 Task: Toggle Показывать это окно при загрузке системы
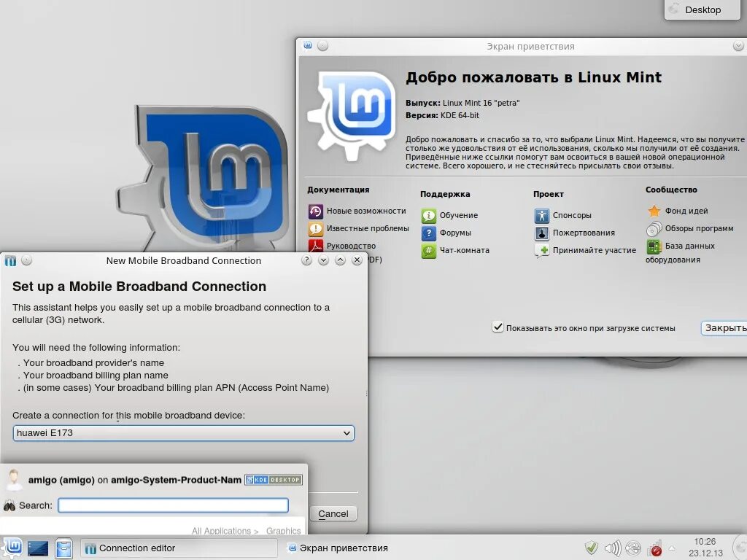[498, 327]
